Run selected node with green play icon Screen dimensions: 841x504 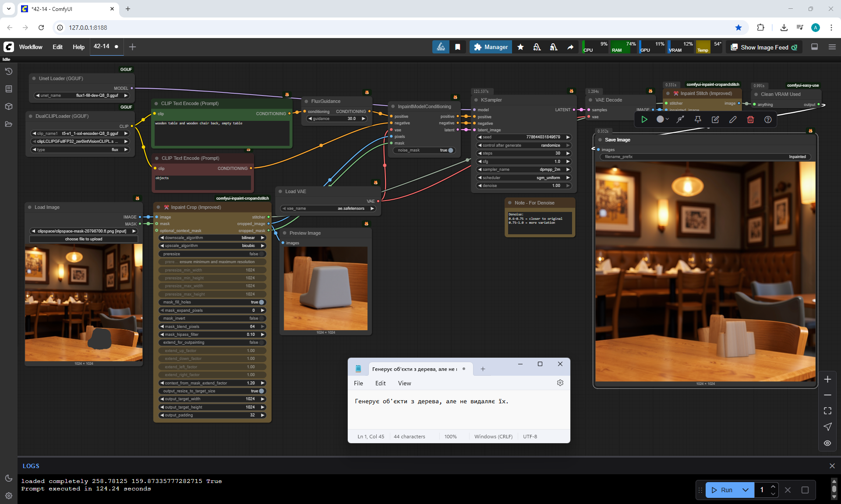[x=644, y=120]
